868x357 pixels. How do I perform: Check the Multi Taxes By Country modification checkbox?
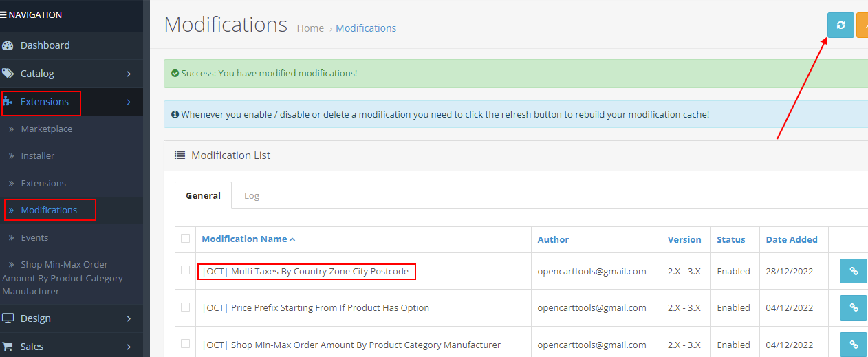185,270
